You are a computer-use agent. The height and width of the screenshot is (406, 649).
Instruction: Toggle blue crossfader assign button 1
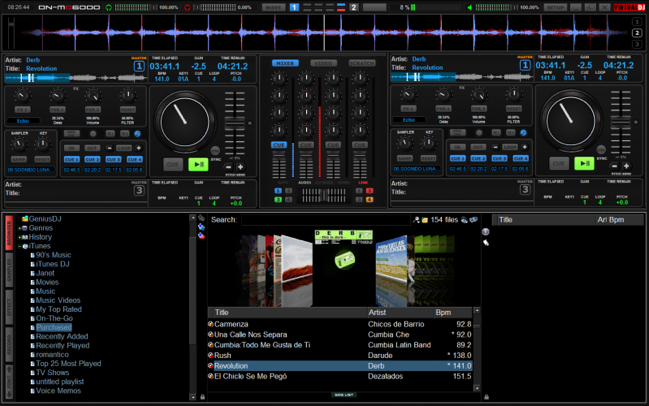(278, 191)
